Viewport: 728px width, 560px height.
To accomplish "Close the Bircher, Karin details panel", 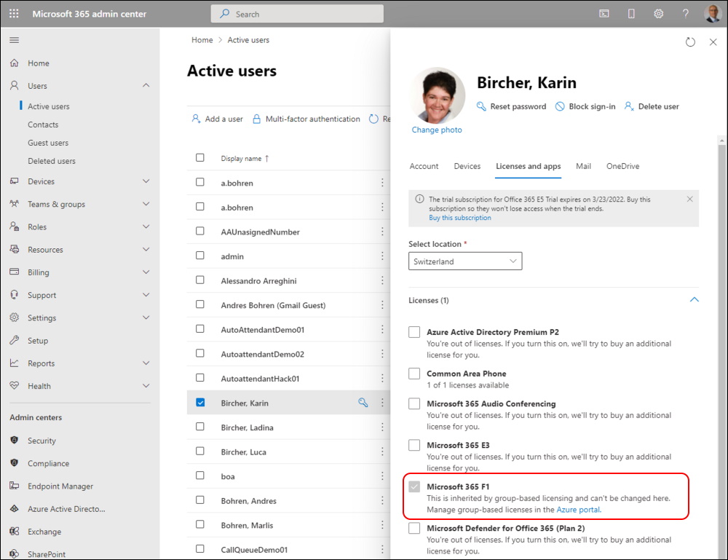I will point(713,42).
